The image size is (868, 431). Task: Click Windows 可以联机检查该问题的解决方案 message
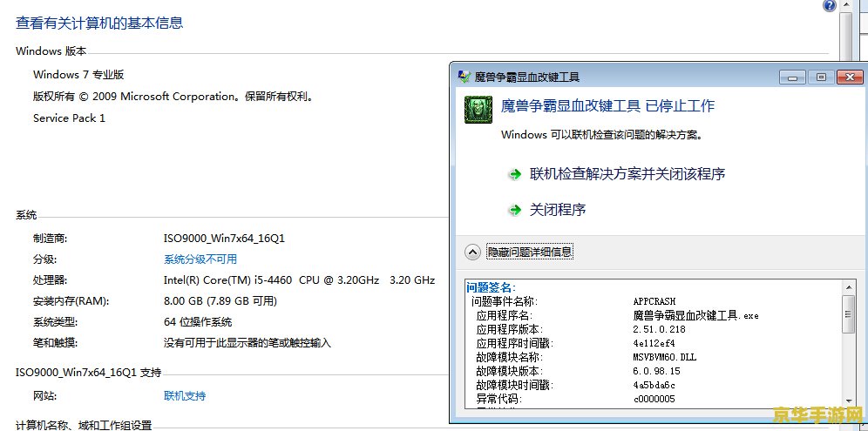coord(601,134)
